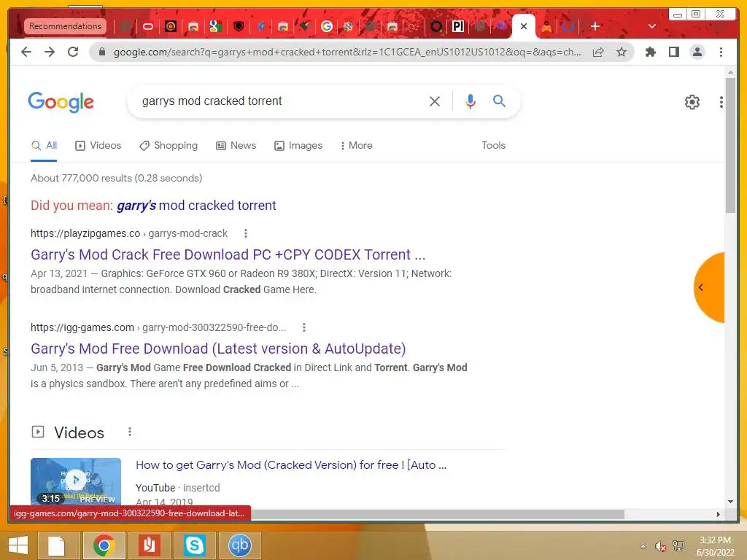Open options for playzipgames result

pos(246,233)
